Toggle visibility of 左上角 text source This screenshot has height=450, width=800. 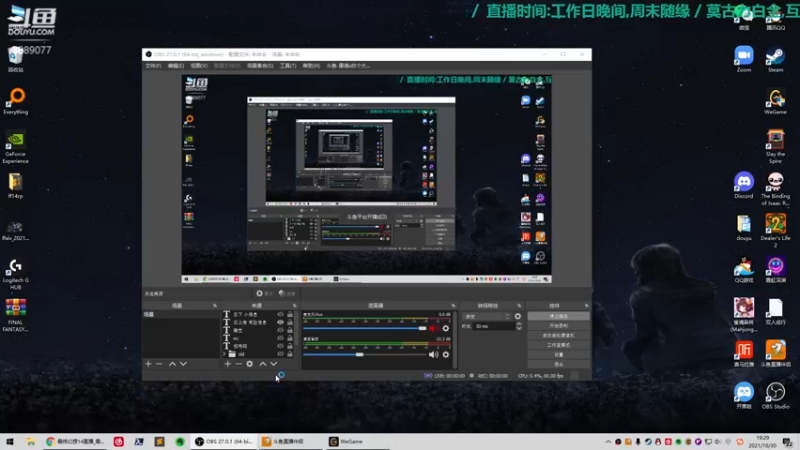click(x=280, y=322)
